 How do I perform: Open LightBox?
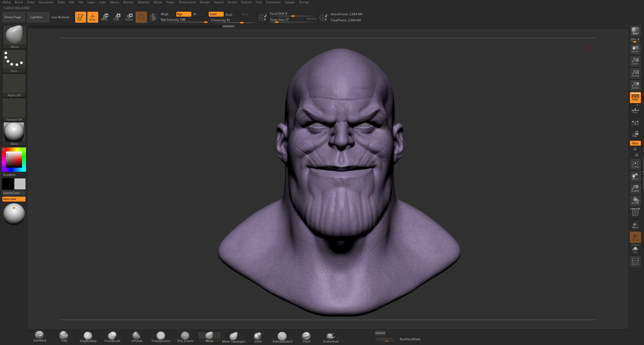click(38, 17)
